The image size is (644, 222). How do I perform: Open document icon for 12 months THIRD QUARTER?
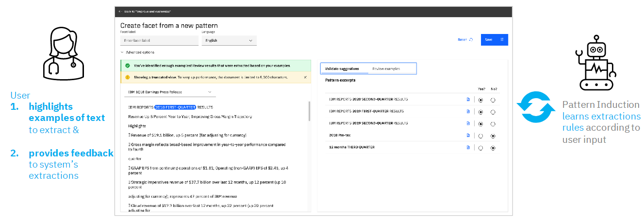(x=468, y=147)
